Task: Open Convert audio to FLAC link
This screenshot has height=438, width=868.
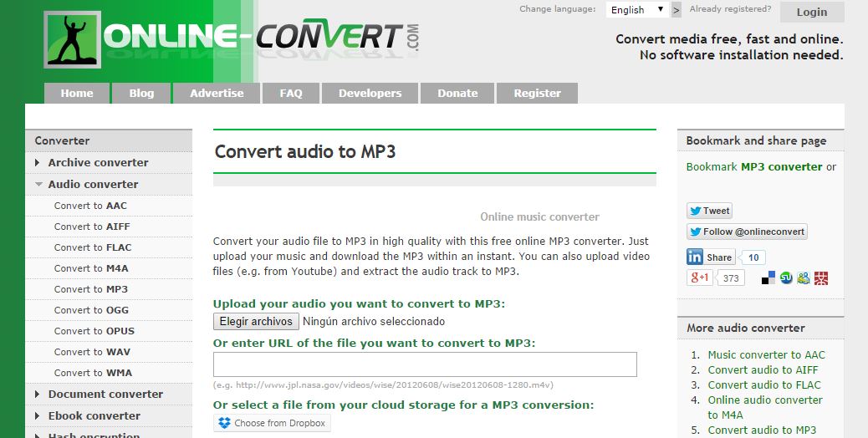Action: click(764, 385)
